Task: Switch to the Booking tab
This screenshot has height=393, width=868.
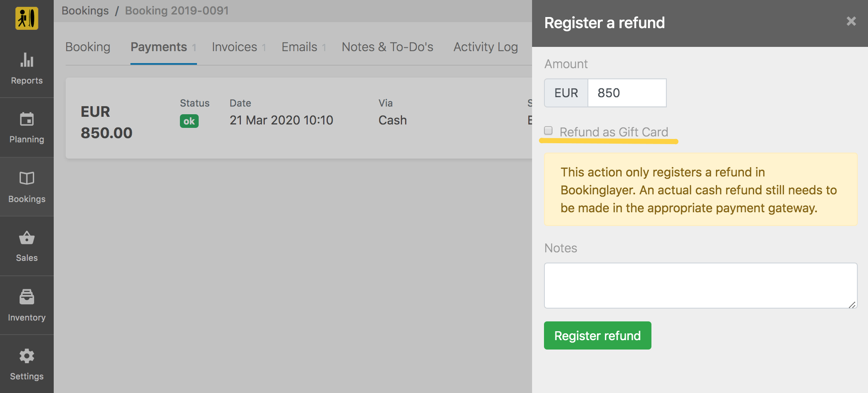Action: (x=88, y=47)
